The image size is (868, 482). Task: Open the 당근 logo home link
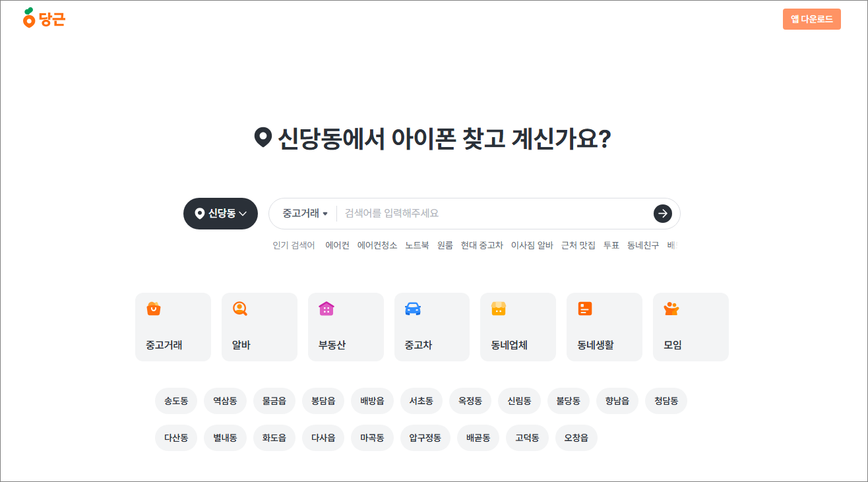pyautogui.click(x=44, y=18)
